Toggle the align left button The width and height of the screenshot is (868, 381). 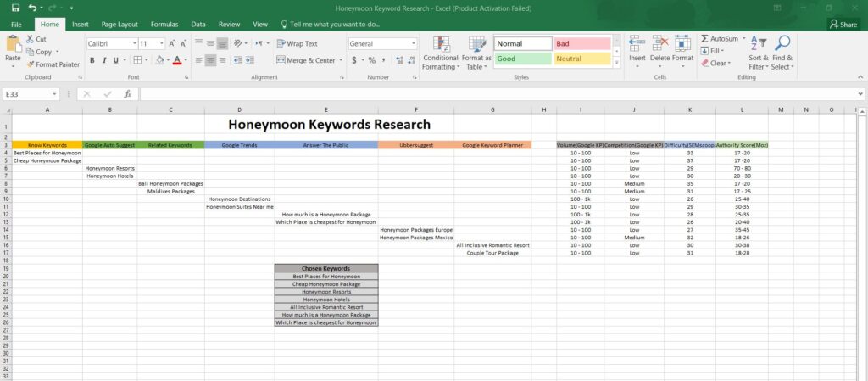click(x=198, y=60)
